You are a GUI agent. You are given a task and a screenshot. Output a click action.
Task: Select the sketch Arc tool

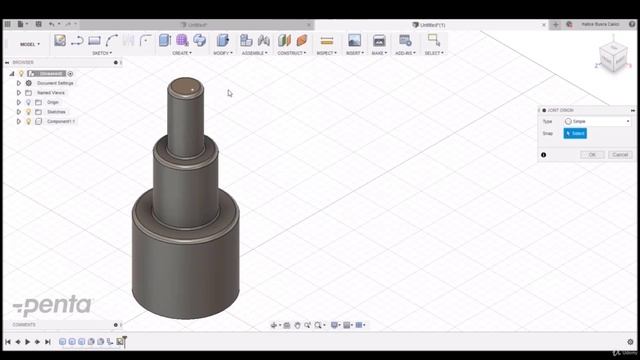111,40
